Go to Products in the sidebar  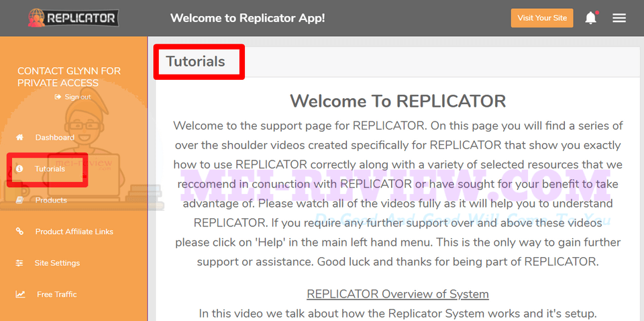point(51,200)
